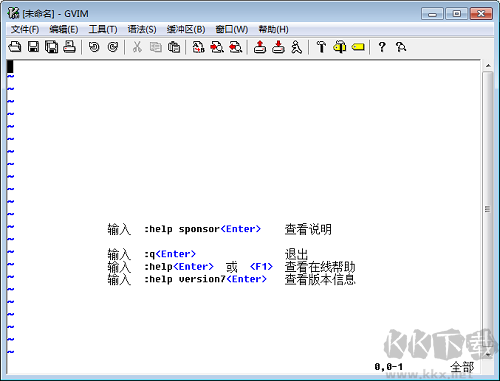This screenshot has width=500, height=381.
Task: Save all files with the stacked-disks icon
Action: [x=51, y=47]
